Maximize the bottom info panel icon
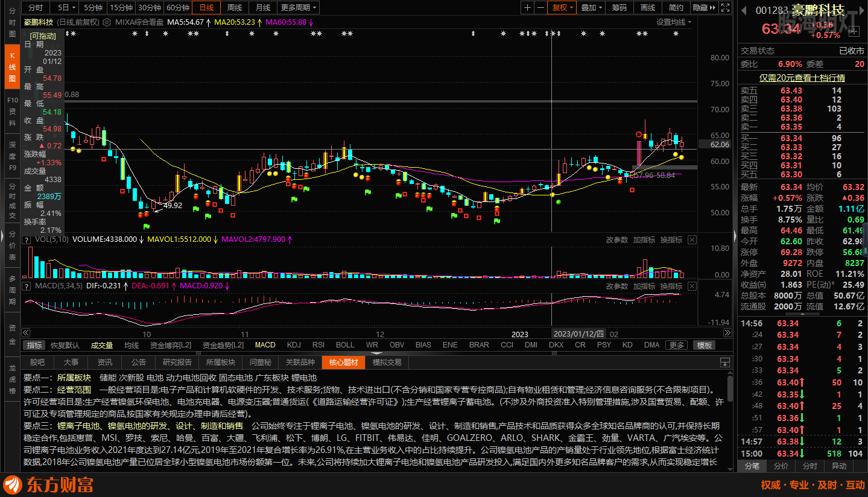868x497 pixels. tap(724, 362)
